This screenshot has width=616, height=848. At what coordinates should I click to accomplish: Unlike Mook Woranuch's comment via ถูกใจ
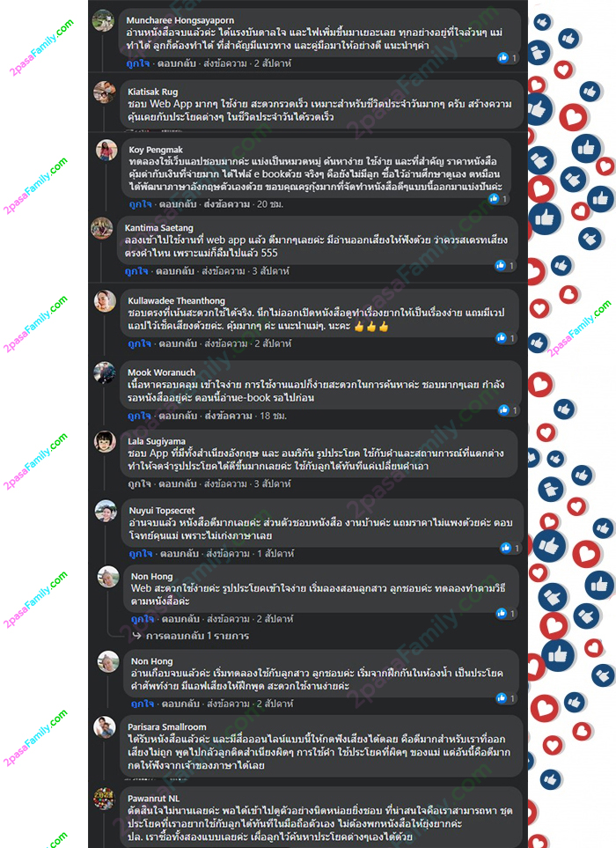tap(139, 416)
